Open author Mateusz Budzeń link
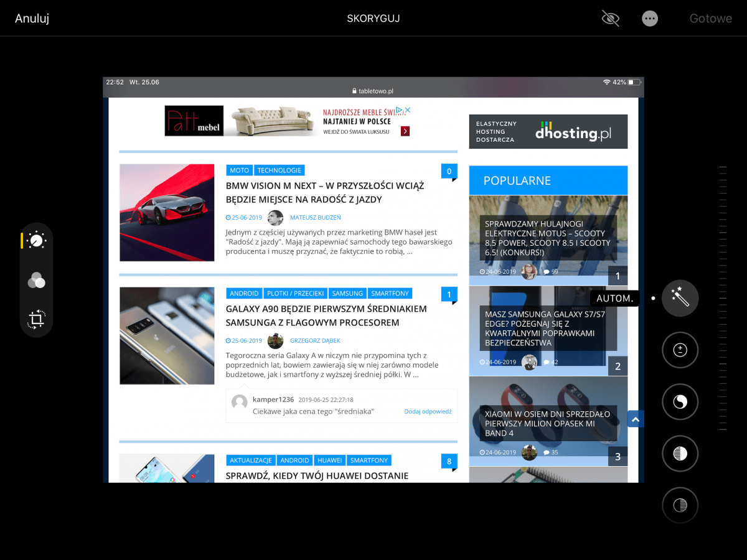 click(316, 218)
